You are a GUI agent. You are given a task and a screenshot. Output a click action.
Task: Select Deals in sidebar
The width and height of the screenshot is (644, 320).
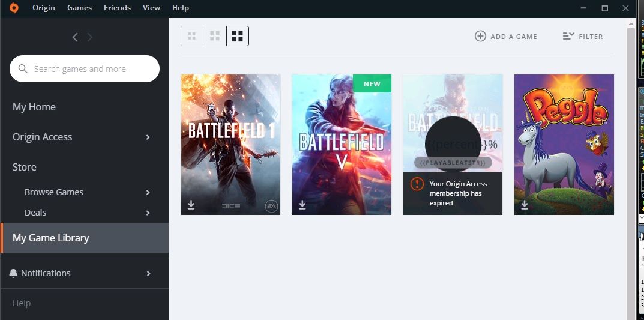[x=35, y=213]
